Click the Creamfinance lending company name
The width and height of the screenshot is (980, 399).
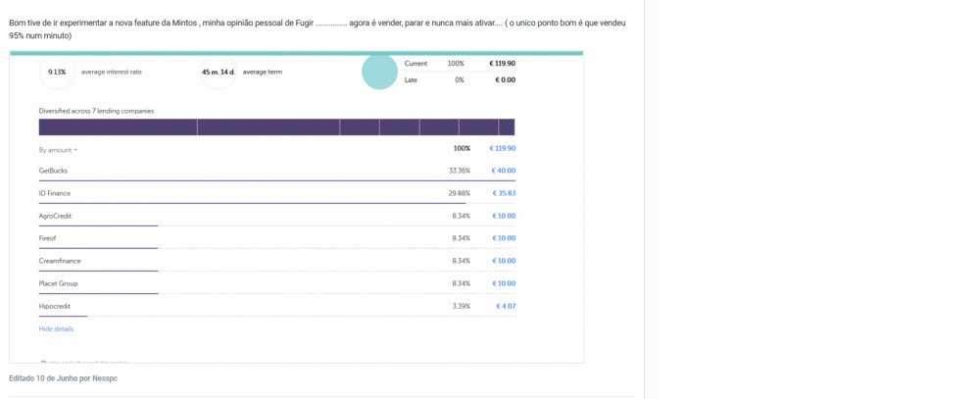[x=59, y=261]
